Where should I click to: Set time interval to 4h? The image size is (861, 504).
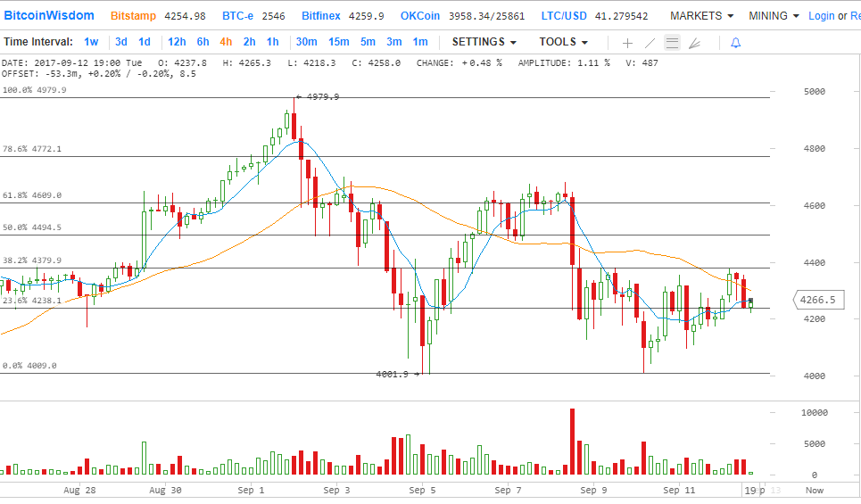click(x=226, y=42)
